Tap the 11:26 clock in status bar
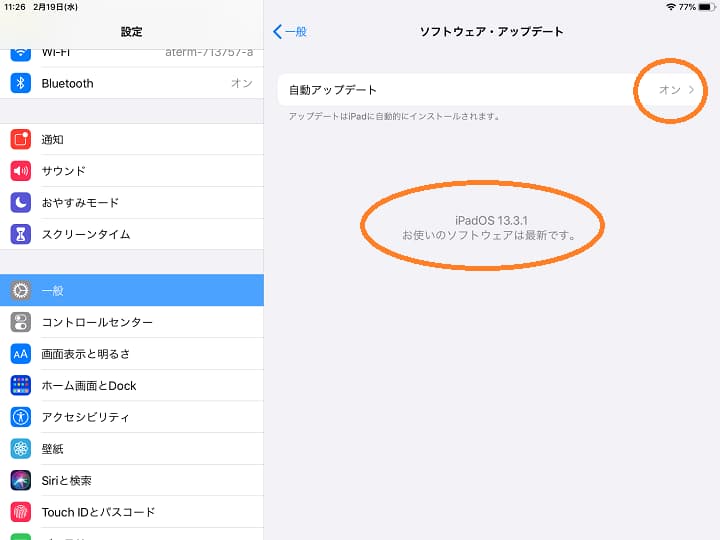This screenshot has width=720, height=540. (x=15, y=7)
